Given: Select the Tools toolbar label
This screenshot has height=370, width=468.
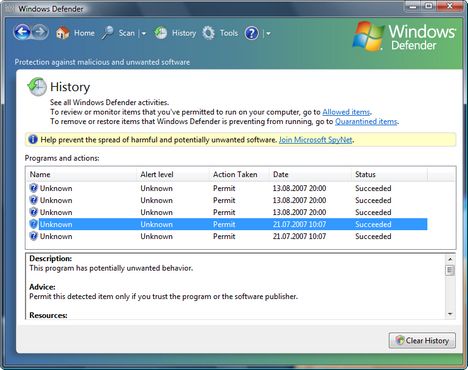Looking at the screenshot, I should (x=229, y=33).
